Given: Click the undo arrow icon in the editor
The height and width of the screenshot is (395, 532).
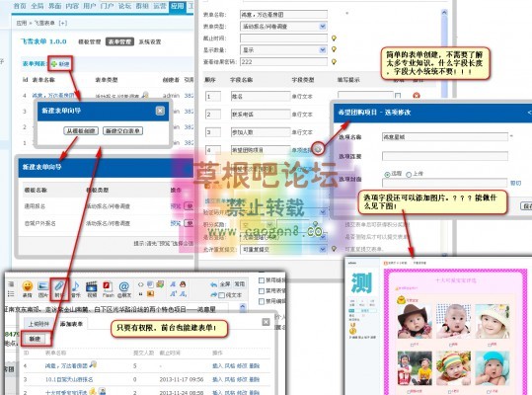Looking at the screenshot, I should pyautogui.click(x=213, y=284).
